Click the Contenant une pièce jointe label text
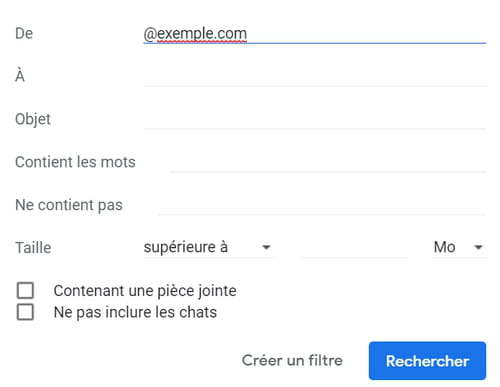This screenshot has height=387, width=500. coord(145,291)
